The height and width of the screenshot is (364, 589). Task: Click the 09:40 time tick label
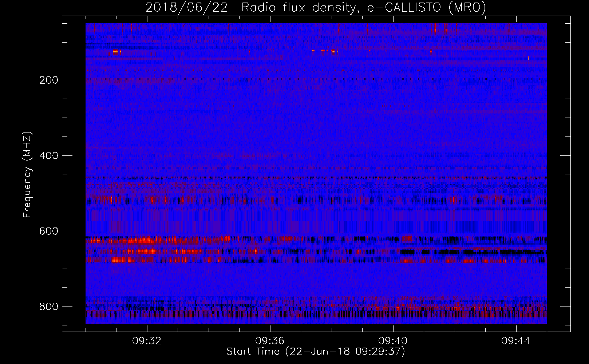tap(393, 341)
